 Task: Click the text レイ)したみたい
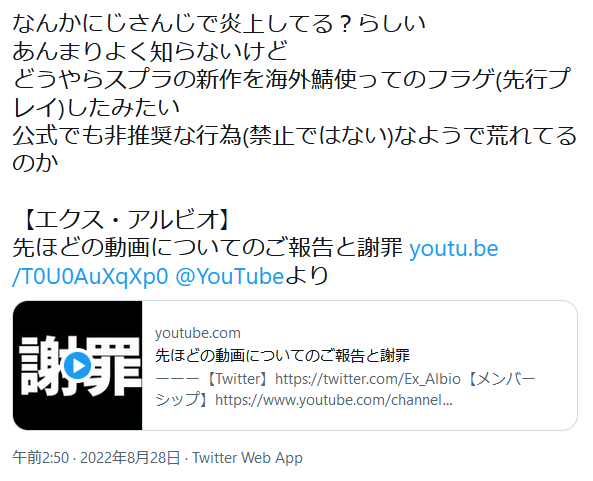tap(96, 108)
